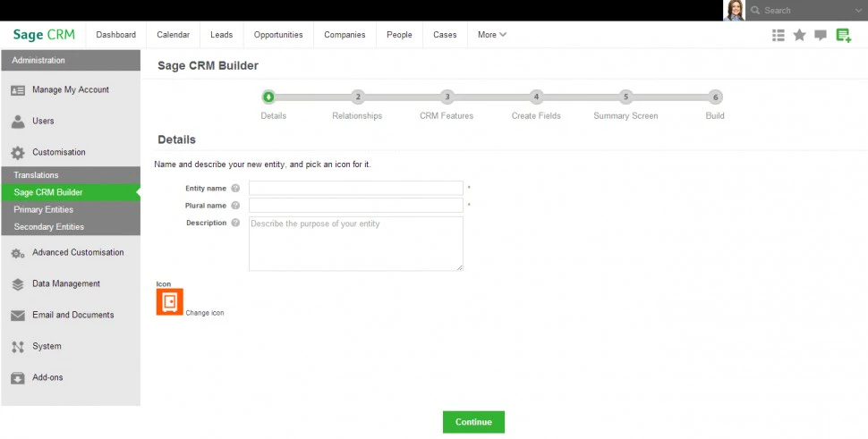Open the Dashboard tab
Screen dimensions: 868x439
[x=115, y=35]
